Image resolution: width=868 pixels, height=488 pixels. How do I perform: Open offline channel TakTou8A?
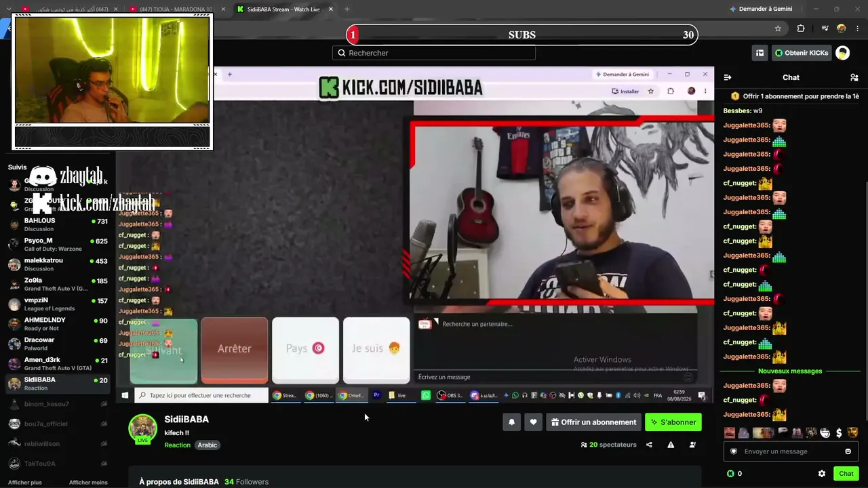coord(58,464)
